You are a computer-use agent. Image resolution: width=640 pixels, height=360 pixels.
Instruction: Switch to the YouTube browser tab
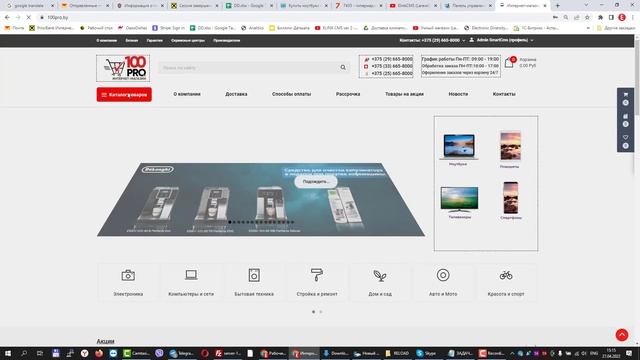(x=413, y=6)
